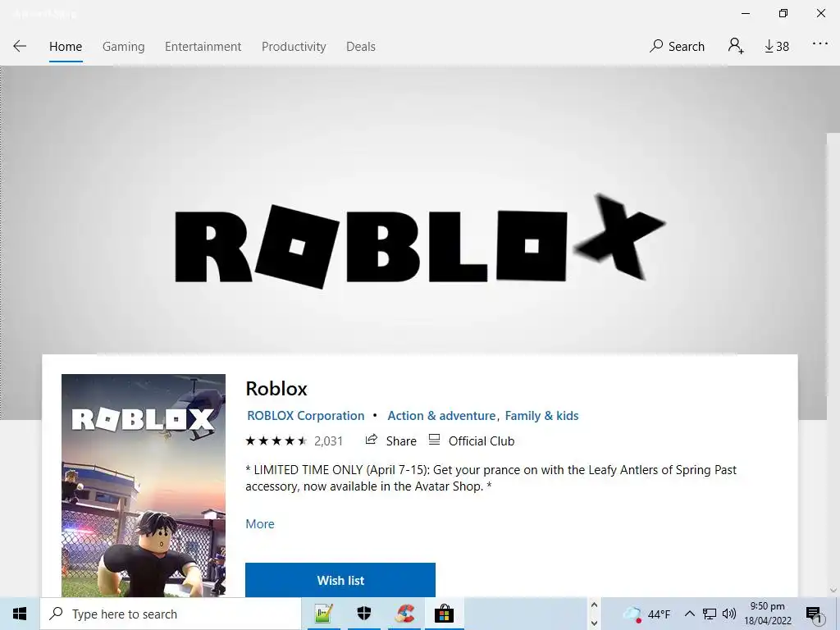Open the volume control icon
The width and height of the screenshot is (840, 630).
728,614
